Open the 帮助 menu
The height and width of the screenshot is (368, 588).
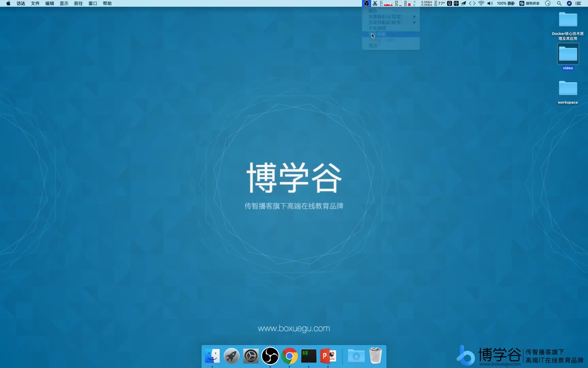coord(107,3)
